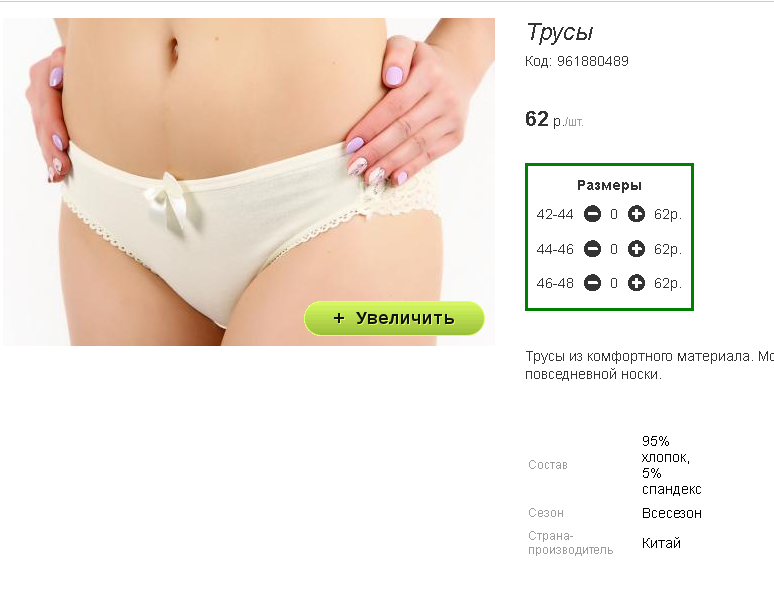
Task: Decrease quantity for size 42-44
Action: 592,214
